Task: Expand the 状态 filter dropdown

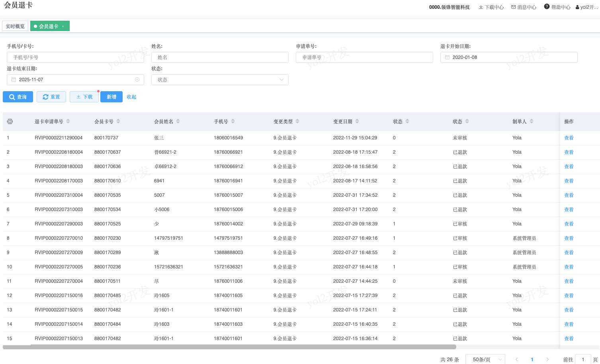Action: coord(220,80)
